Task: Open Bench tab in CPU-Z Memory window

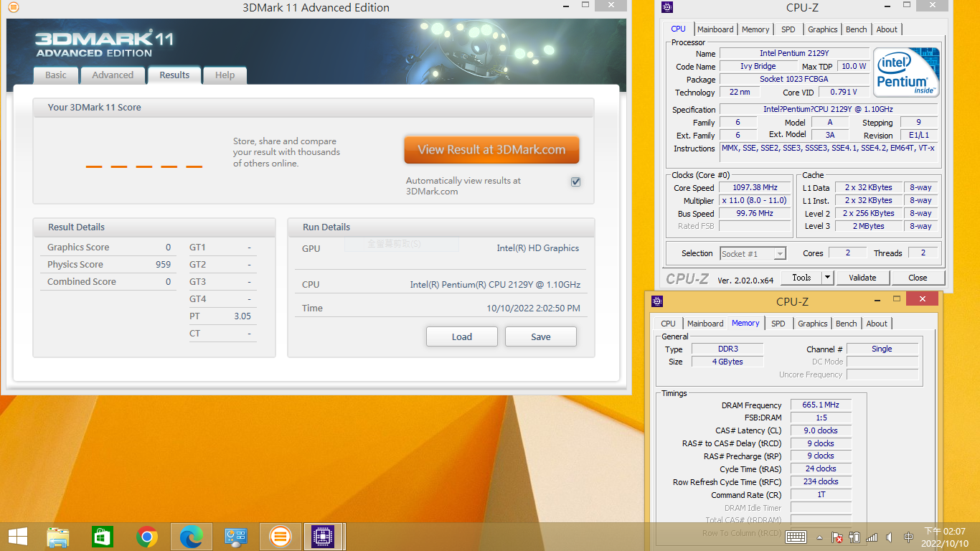Action: click(847, 324)
